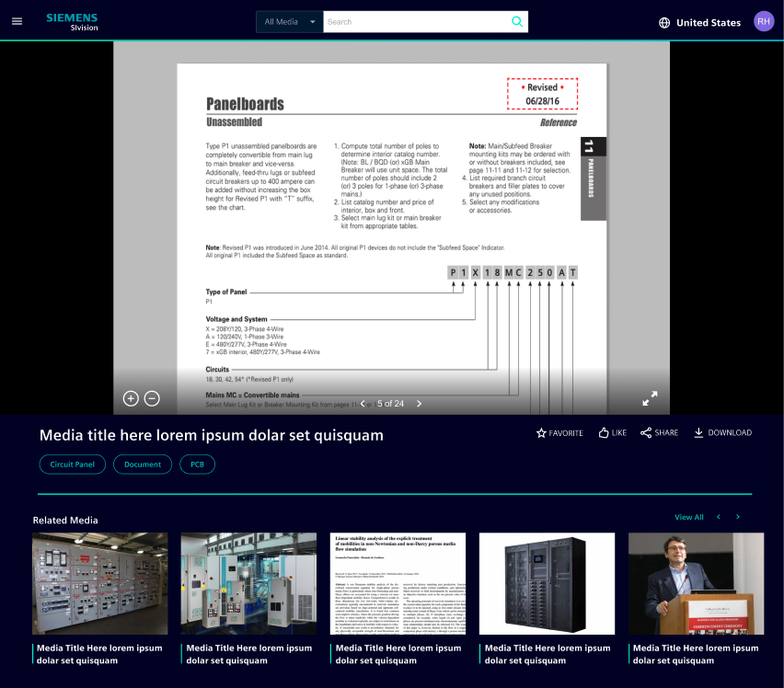Click the 5 of 24 page indicator
The image size is (784, 688).
pos(390,404)
